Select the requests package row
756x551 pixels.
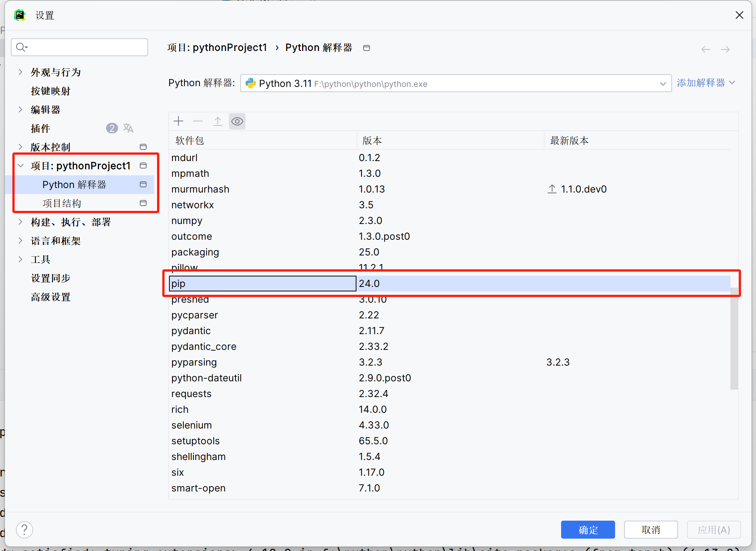tap(450, 393)
